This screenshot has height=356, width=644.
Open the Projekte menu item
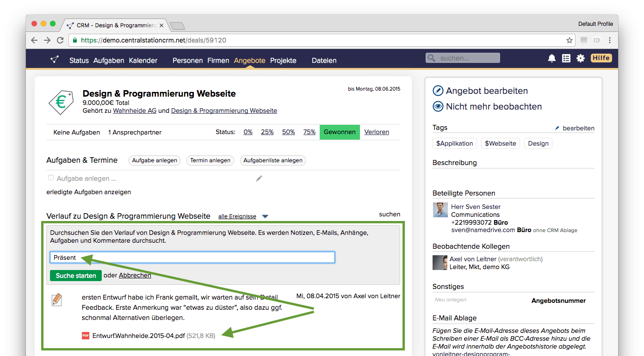[283, 61]
